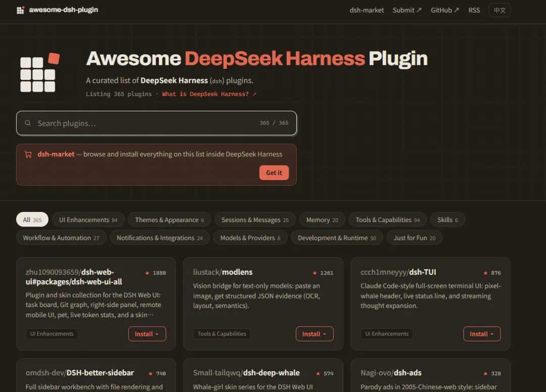Click the star icon next to 1880
The image size is (546, 392).
click(147, 273)
